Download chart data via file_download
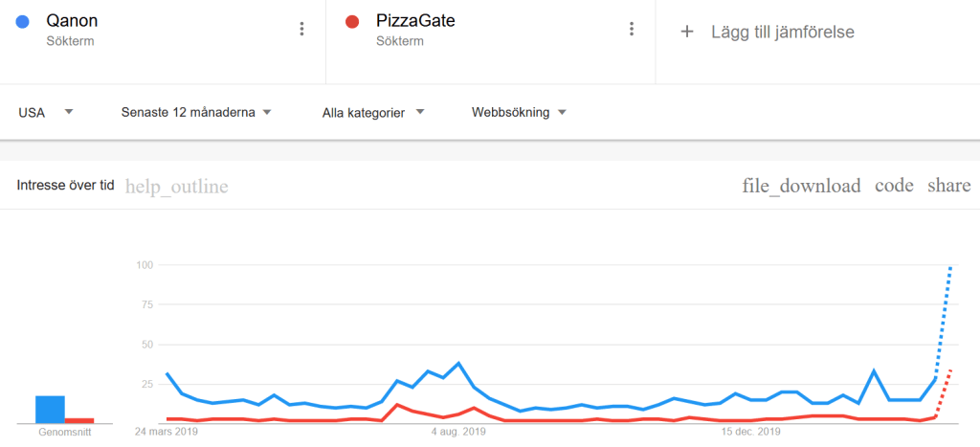Screen dimensions: 980x447 point(801,186)
